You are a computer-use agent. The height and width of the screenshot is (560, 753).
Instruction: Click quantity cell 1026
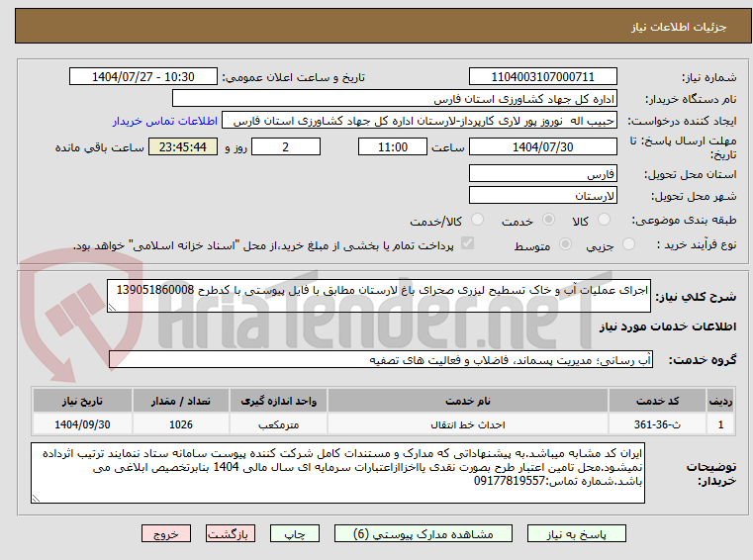click(180, 424)
